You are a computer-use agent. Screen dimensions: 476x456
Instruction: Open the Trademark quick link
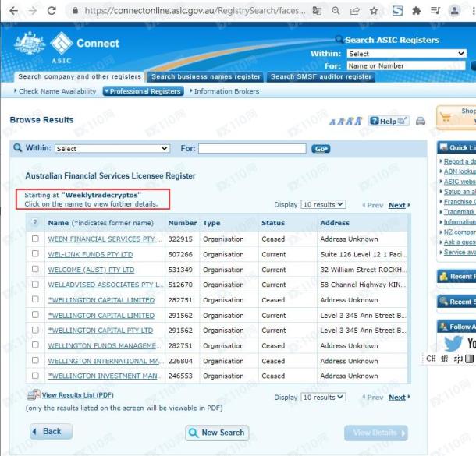[x=460, y=212]
